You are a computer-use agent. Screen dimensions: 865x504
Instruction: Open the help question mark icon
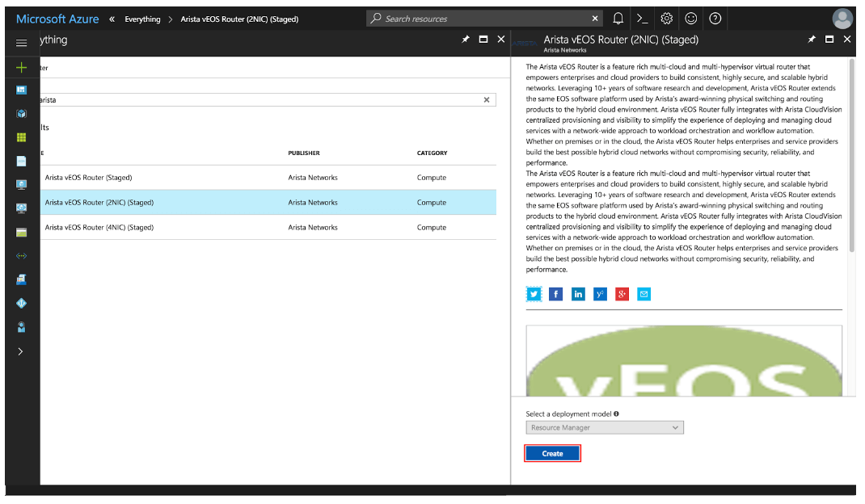(715, 19)
